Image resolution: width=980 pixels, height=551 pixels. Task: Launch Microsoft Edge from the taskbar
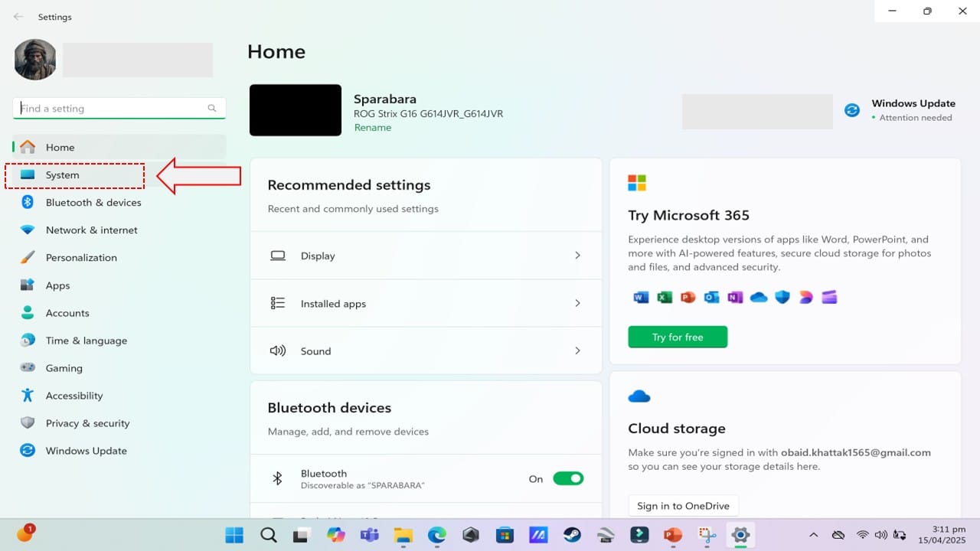[x=437, y=535]
